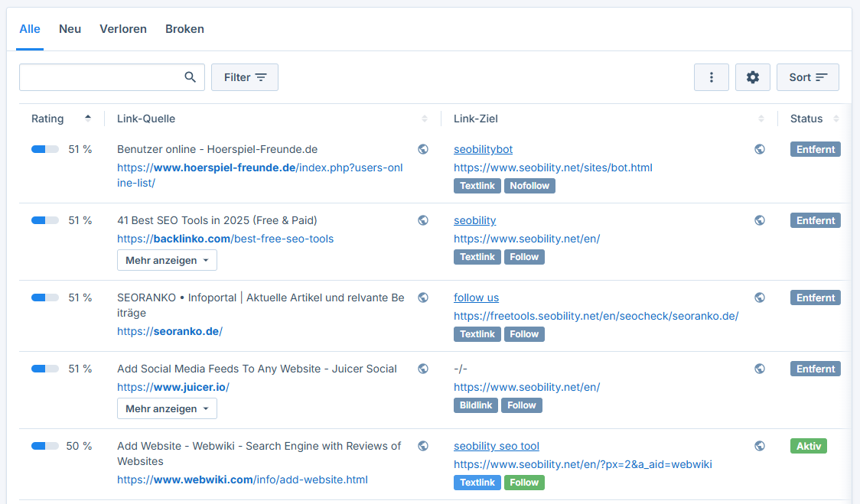Open the webwiki.com add-website URL
Screen dimensions: 860x504
(x=243, y=480)
